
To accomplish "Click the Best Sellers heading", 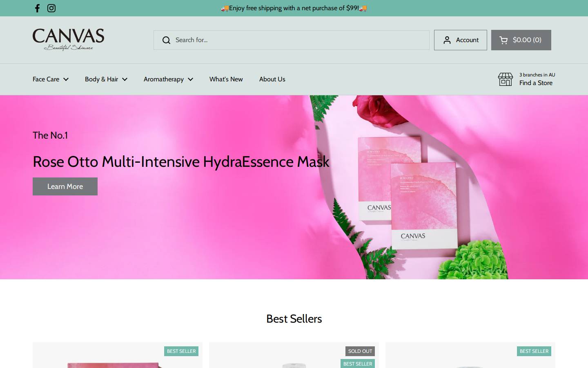I will pos(294,319).
